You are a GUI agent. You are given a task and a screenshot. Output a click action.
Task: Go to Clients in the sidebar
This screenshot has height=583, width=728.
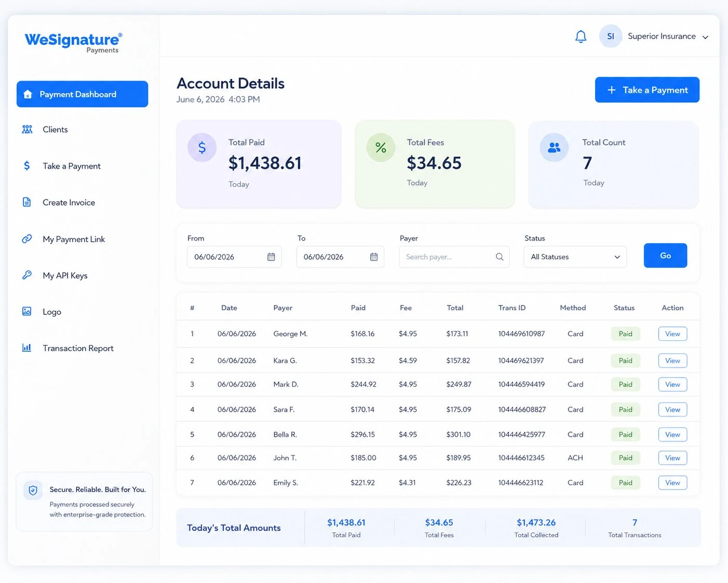click(x=55, y=129)
